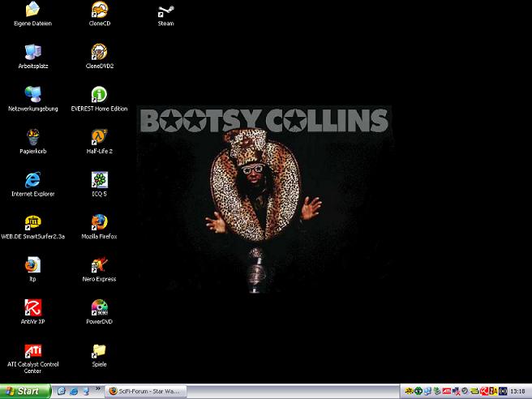
Task: Open the Spiele folder
Action: pyautogui.click(x=100, y=350)
